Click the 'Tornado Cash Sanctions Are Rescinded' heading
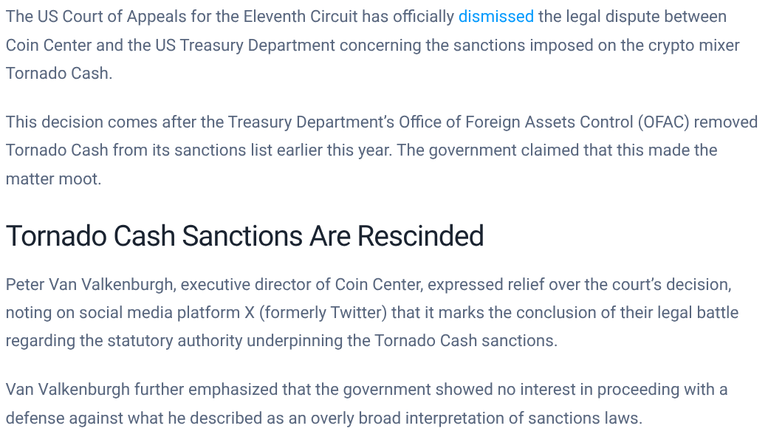 245,236
